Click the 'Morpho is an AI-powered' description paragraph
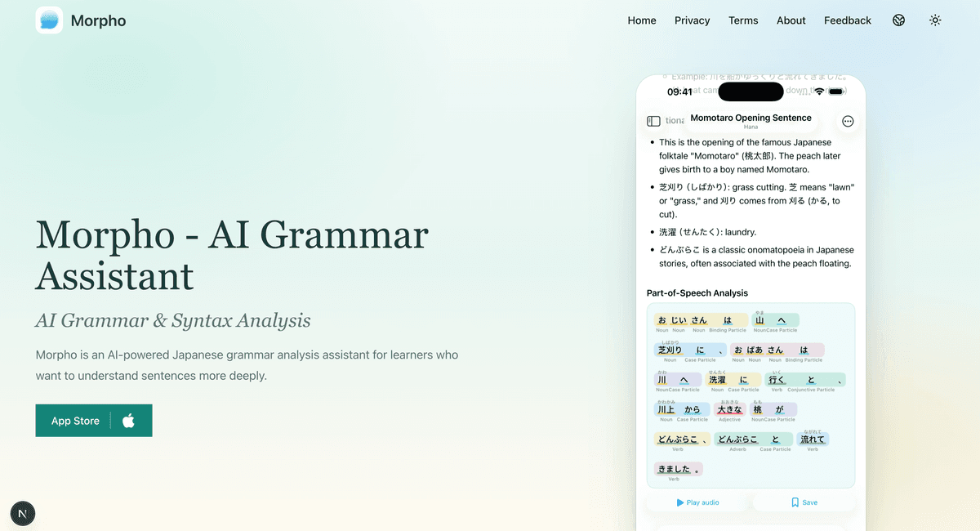This screenshot has height=531, width=980. click(247, 365)
